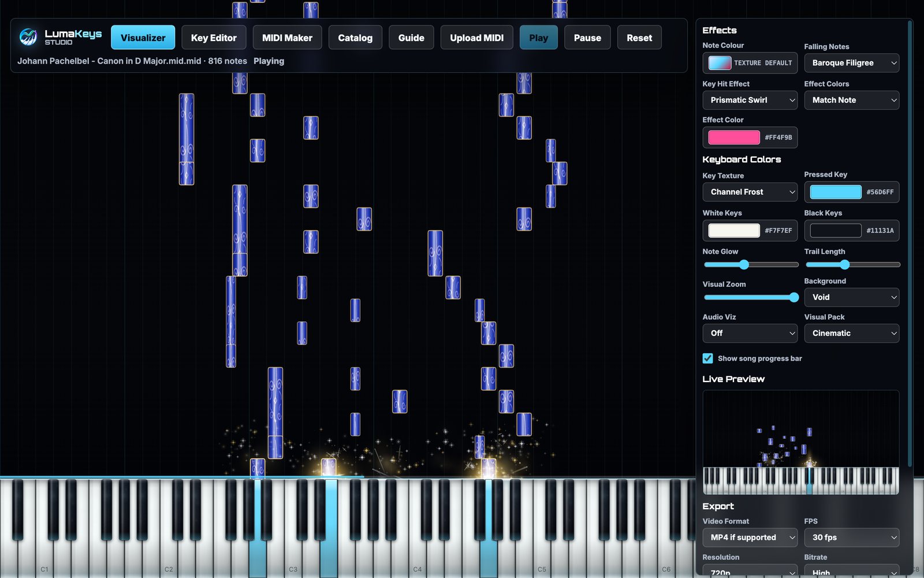Click the LumaKeys Studio logo icon
Viewport: 924px width, 578px height.
pyautogui.click(x=28, y=37)
